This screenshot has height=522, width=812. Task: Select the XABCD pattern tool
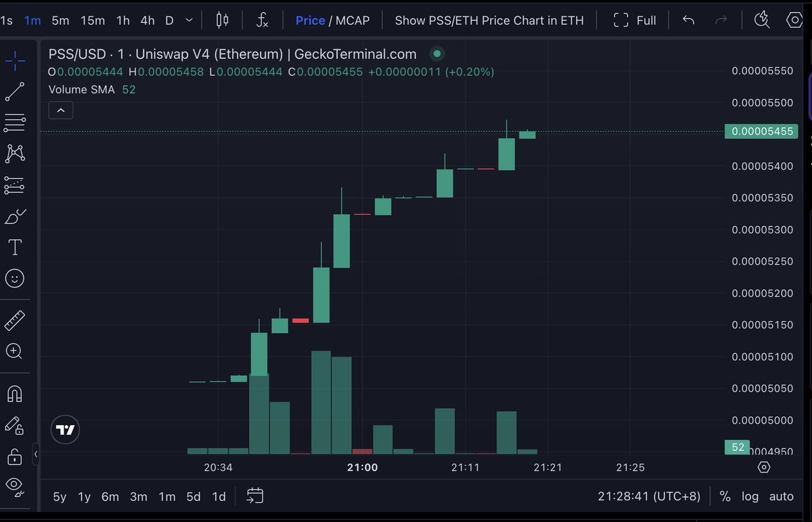tap(15, 154)
